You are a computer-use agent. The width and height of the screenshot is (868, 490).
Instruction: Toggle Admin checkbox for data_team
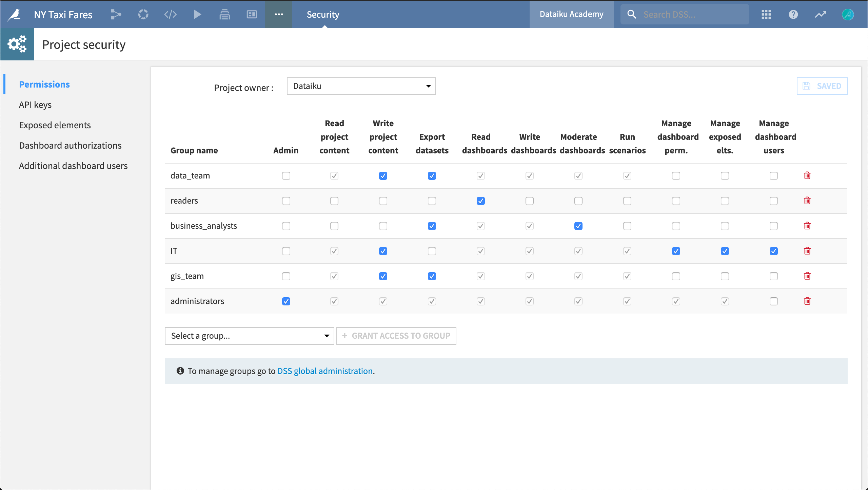(286, 176)
